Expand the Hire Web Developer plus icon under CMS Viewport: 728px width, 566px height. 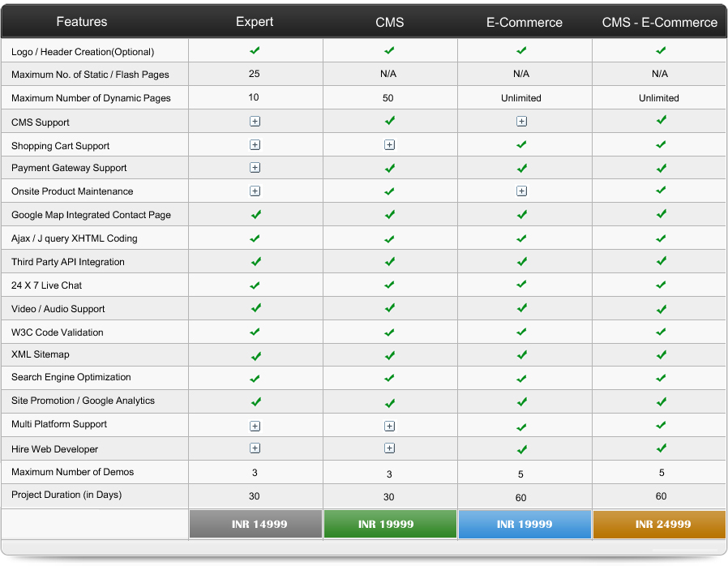tap(389, 448)
